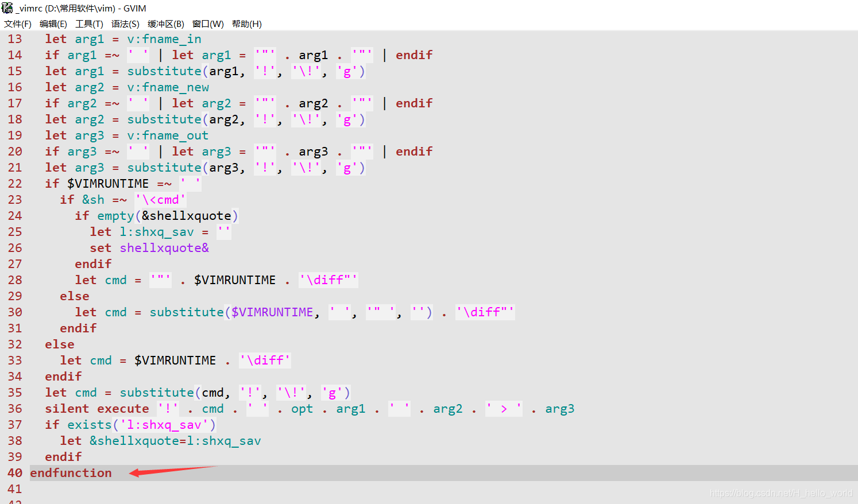Click '$VIMRUNTIME' on line 22

[x=108, y=184]
